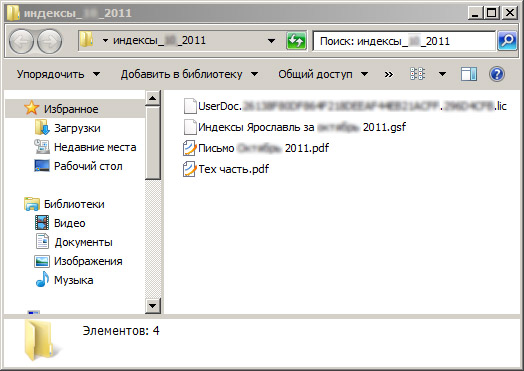The height and width of the screenshot is (371, 524).
Task: Select Недавние места in navigation pane
Action: click(x=95, y=147)
